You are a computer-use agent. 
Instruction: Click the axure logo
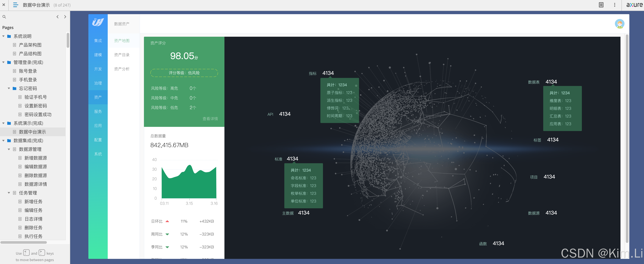[634, 5]
